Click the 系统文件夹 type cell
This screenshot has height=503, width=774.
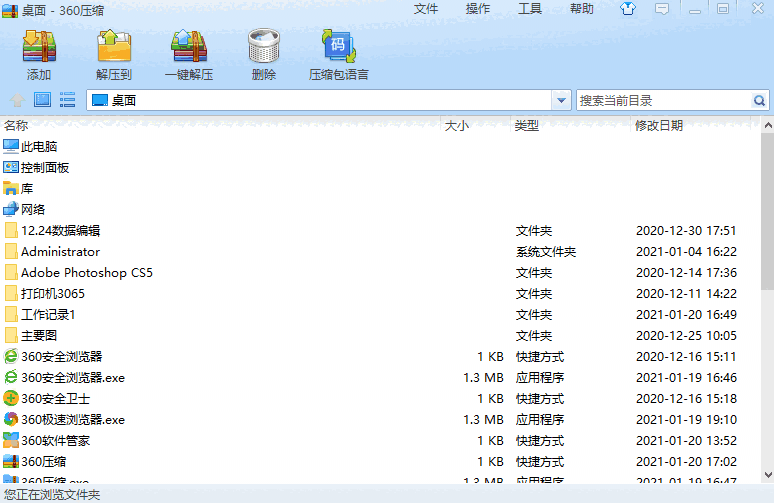pos(546,252)
